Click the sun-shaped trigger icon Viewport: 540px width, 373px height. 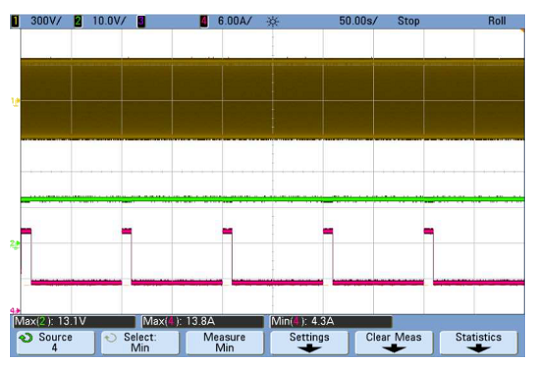[272, 22]
